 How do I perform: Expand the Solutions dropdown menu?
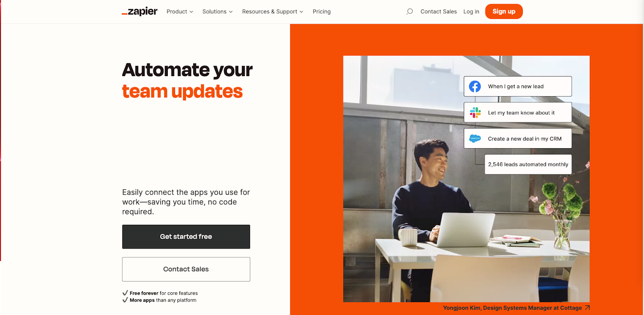(x=217, y=12)
